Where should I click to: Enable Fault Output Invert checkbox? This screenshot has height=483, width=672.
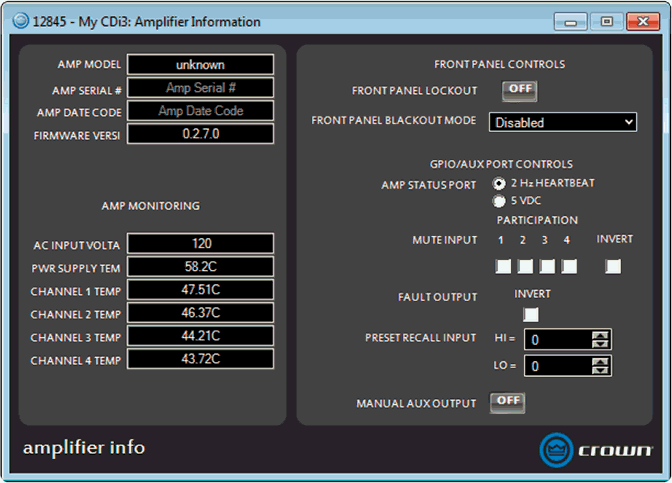pos(531,315)
